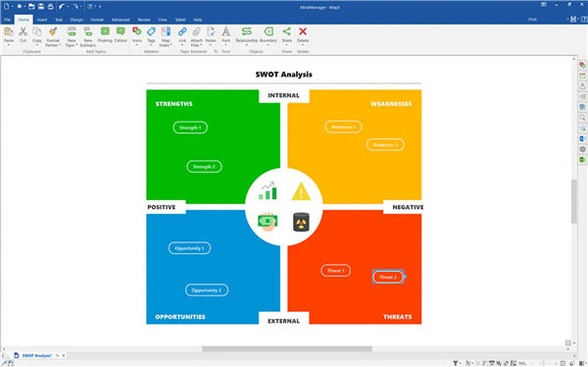588x367 pixels.
Task: Expand the Notes dropdown arrow
Action: tap(211, 45)
